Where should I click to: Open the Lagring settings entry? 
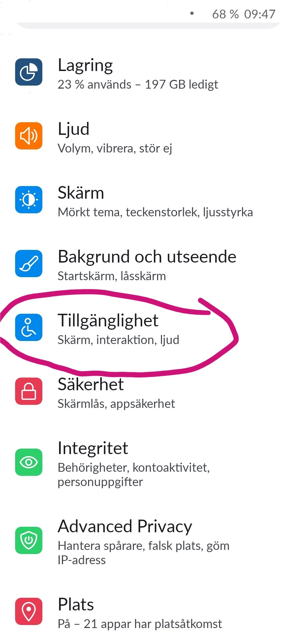pyautogui.click(x=148, y=73)
